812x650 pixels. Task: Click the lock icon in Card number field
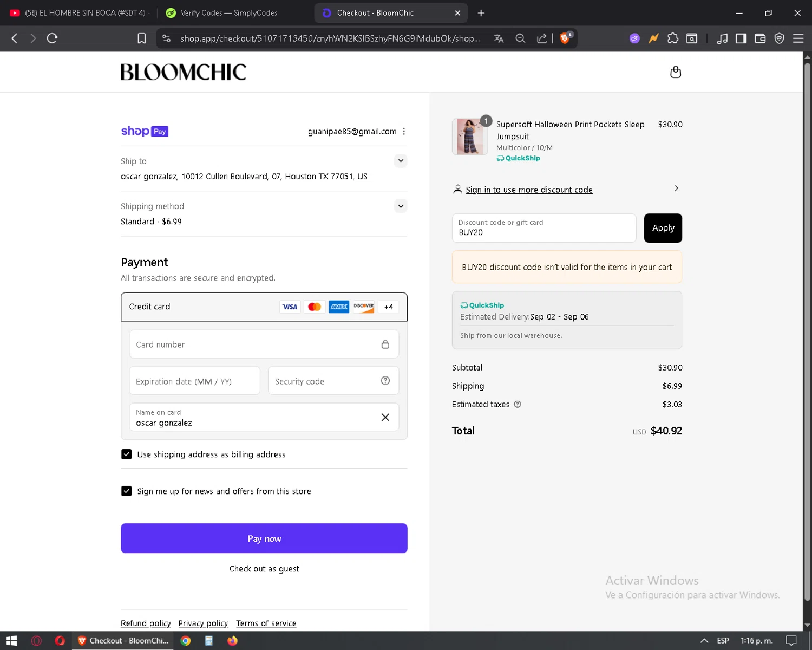tap(385, 344)
